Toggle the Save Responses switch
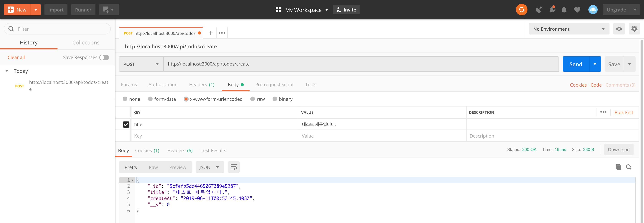The image size is (644, 223). coord(104,57)
